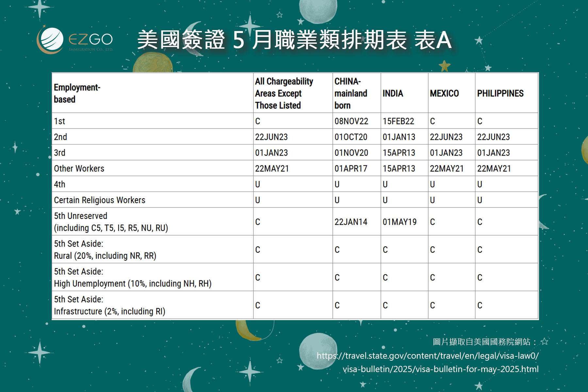Click the 22JAN14 cell for 5th Unreserved

click(351, 222)
